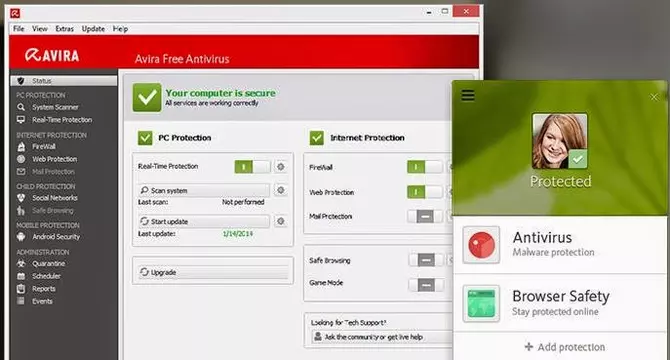Screen dimensions: 670x360
Task: Click the FireWall house icon in sidebar
Action: [21, 146]
